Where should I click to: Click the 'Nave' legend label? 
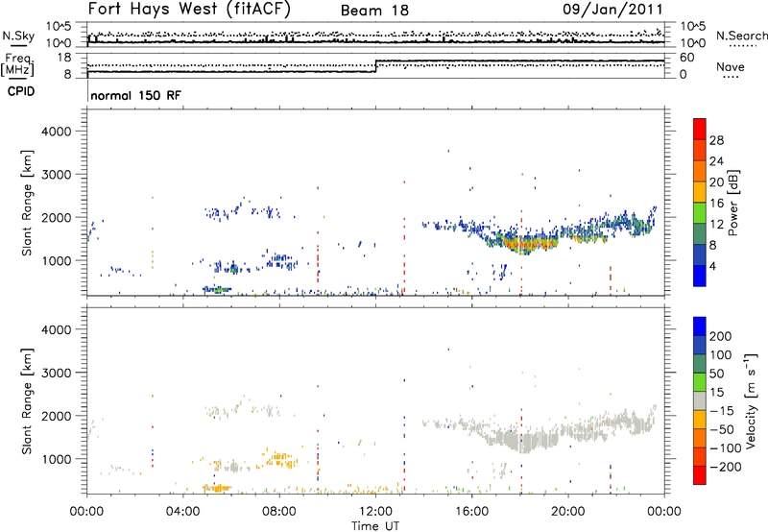731,66
